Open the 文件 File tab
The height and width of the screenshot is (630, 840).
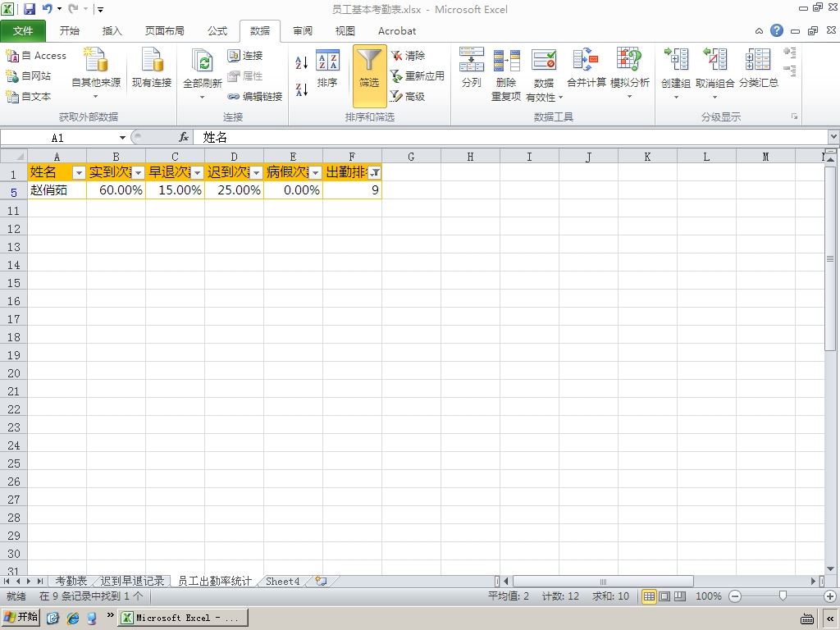tap(23, 31)
